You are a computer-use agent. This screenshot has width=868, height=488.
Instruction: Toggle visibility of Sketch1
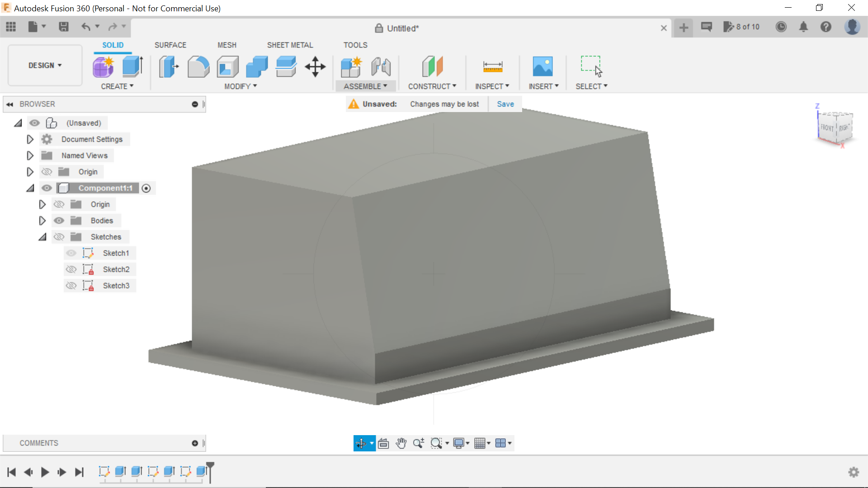71,253
